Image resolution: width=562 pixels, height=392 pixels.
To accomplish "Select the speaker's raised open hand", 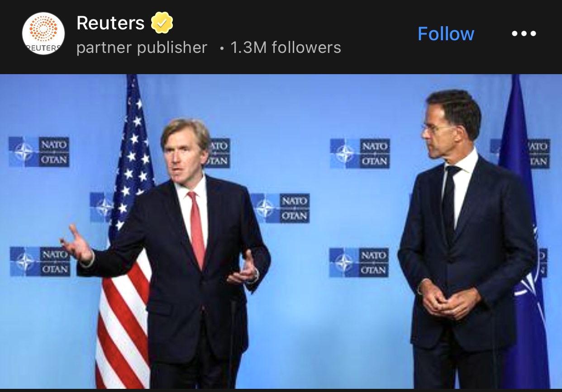I will 77,245.
